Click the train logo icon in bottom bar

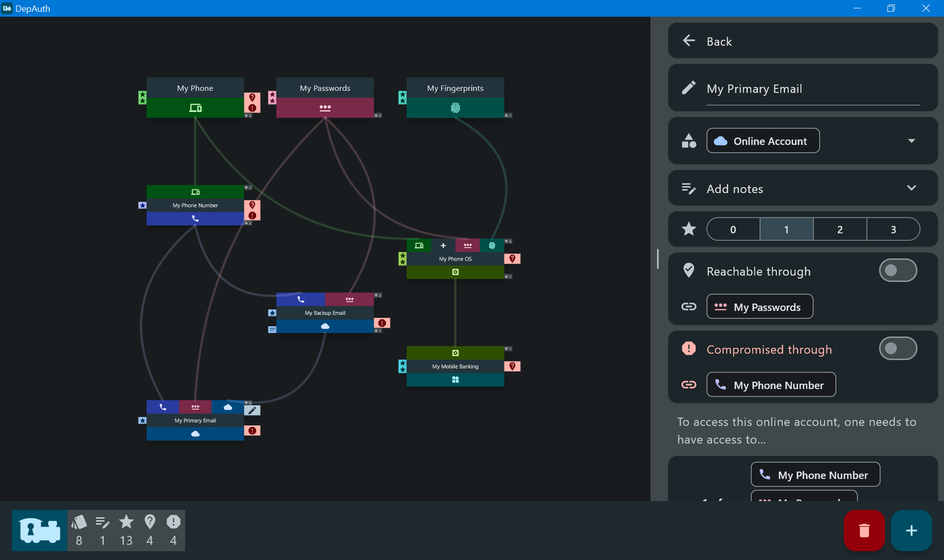tap(40, 531)
